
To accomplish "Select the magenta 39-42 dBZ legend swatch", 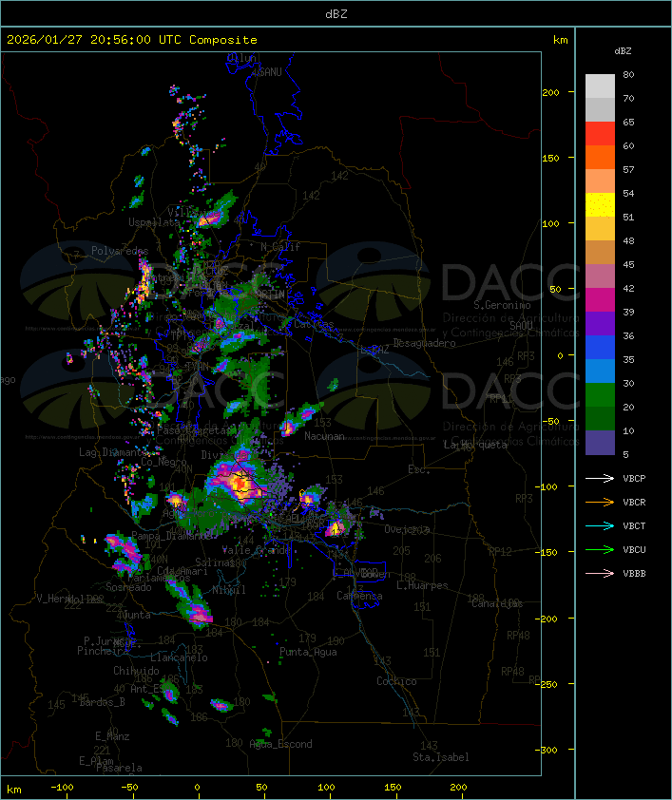I will (x=600, y=300).
